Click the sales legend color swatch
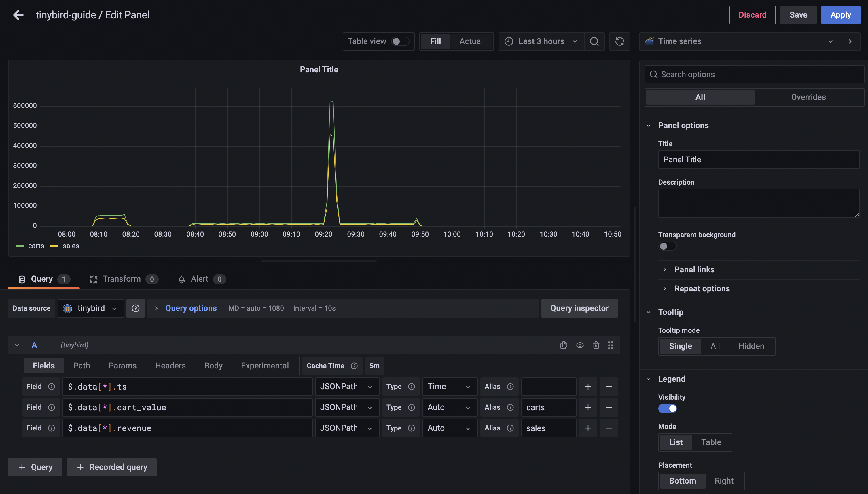 54,246
